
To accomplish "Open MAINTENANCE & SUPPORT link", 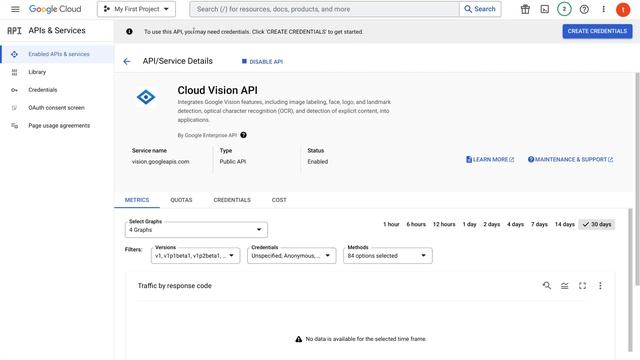I will click(x=570, y=159).
